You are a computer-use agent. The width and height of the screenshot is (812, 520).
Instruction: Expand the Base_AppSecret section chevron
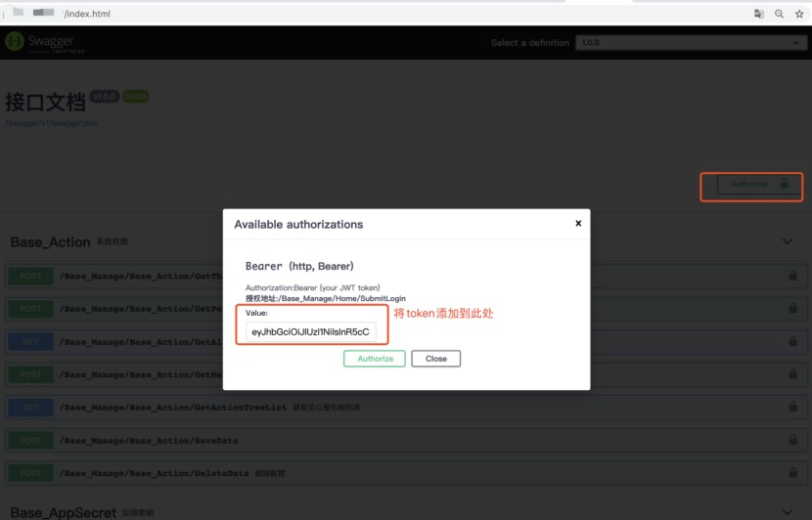tap(788, 512)
